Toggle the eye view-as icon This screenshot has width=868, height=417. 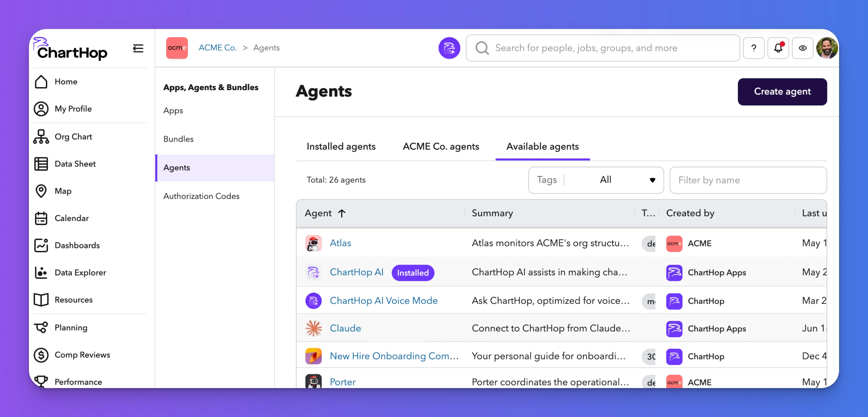(x=803, y=48)
